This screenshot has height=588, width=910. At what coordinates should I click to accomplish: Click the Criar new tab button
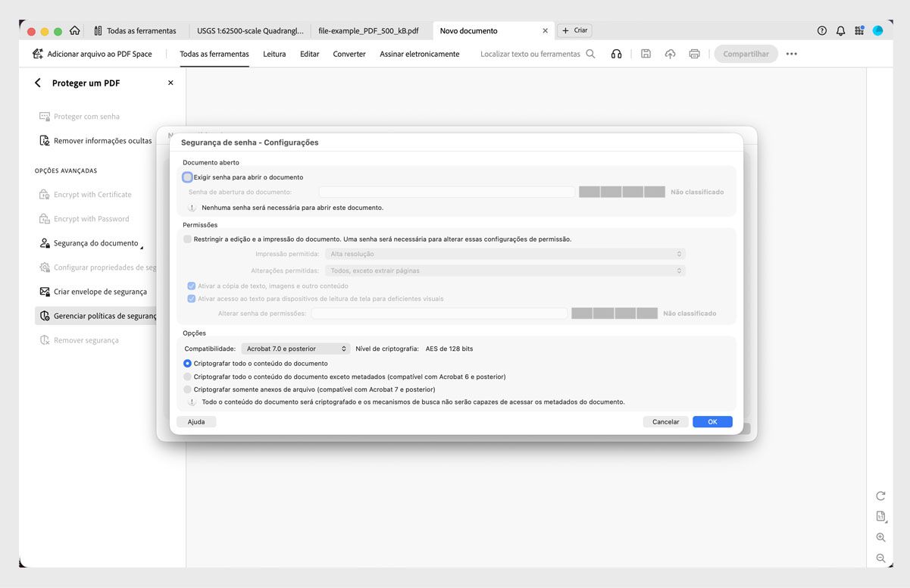(x=575, y=30)
